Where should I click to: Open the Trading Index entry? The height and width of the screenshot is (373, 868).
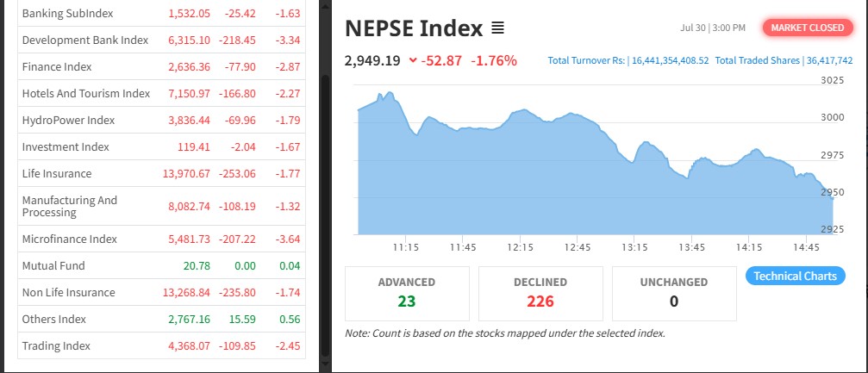pos(56,346)
